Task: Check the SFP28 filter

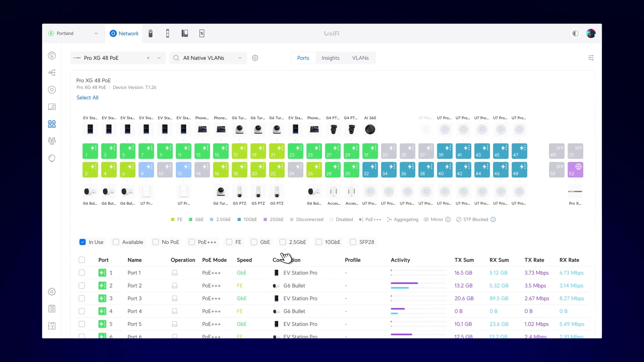Action: [x=353, y=242]
